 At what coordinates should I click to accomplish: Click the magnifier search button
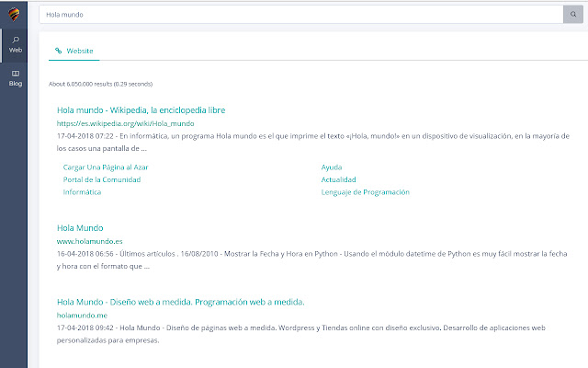click(573, 15)
